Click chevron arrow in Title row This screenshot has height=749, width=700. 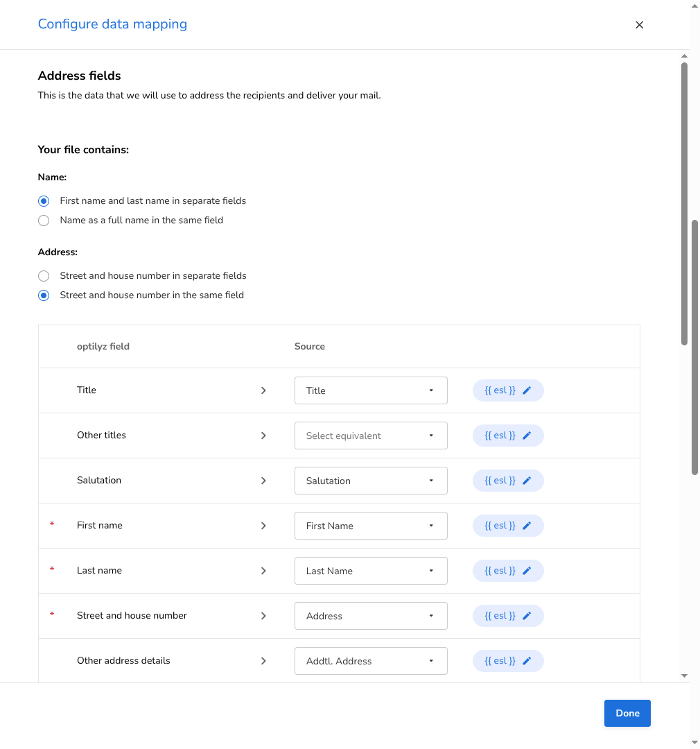pos(263,390)
